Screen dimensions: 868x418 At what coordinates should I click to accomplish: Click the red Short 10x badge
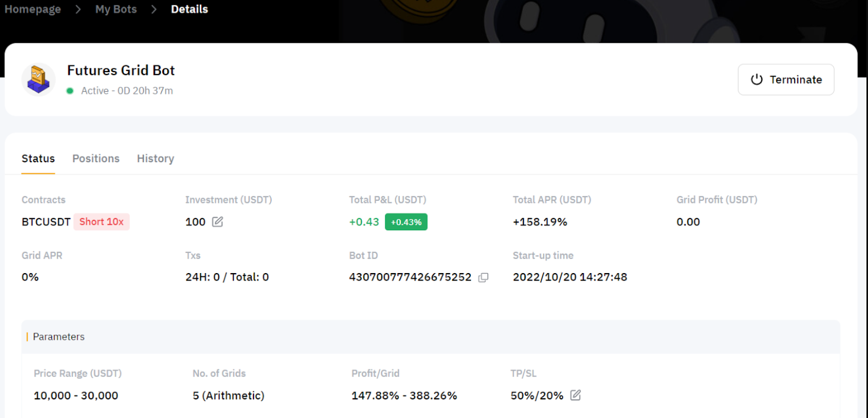click(x=101, y=221)
